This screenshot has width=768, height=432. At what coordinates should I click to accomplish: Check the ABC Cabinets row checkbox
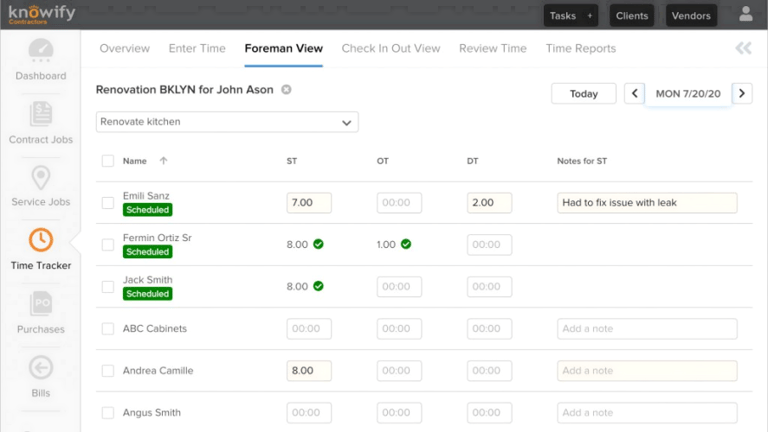108,329
